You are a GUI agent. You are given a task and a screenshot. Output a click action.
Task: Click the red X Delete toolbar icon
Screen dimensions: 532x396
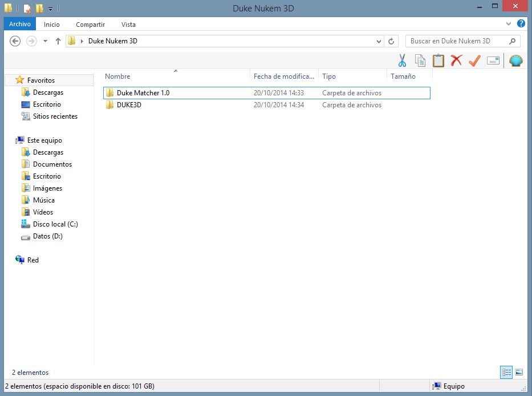456,60
